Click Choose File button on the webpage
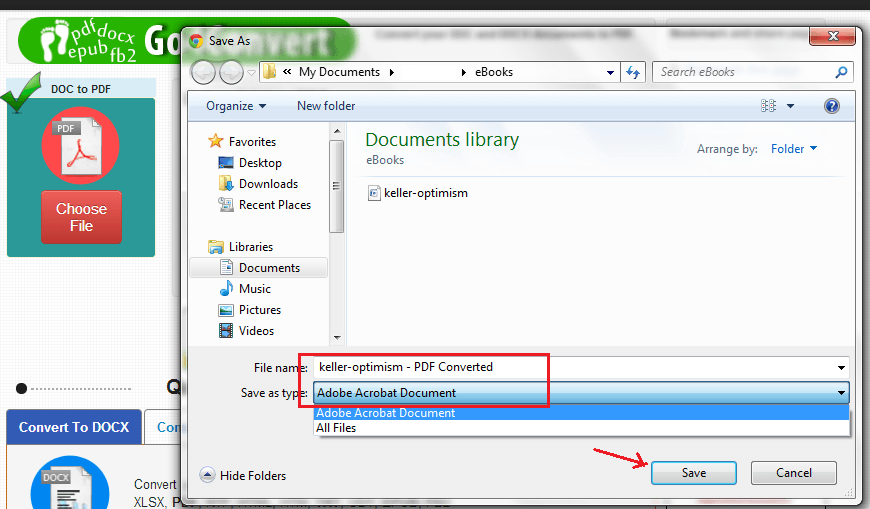870x509 pixels. [x=81, y=217]
